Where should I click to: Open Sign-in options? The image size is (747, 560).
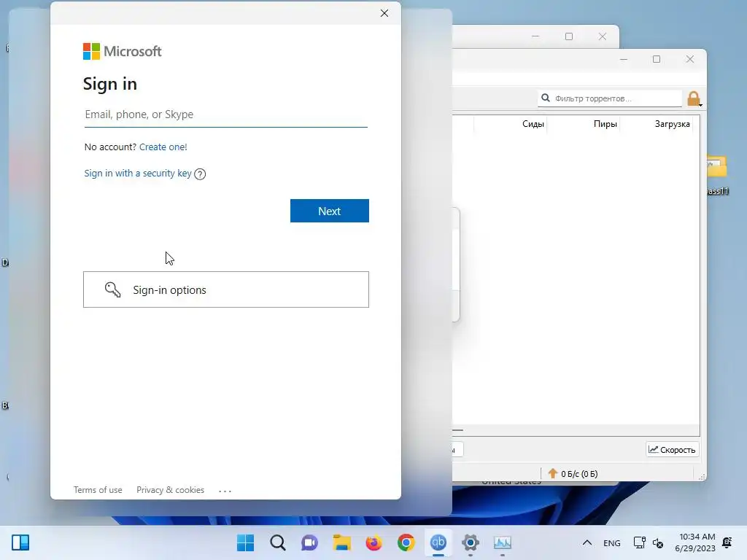coord(226,289)
